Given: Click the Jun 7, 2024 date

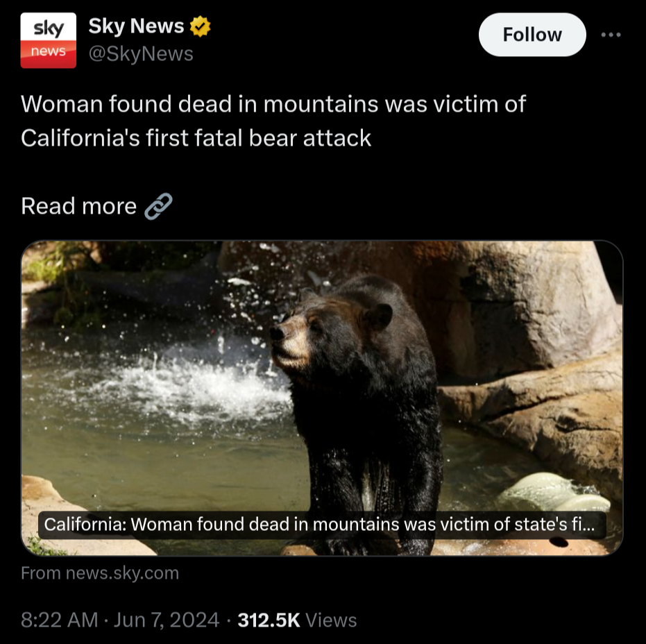Looking at the screenshot, I should tap(167, 620).
